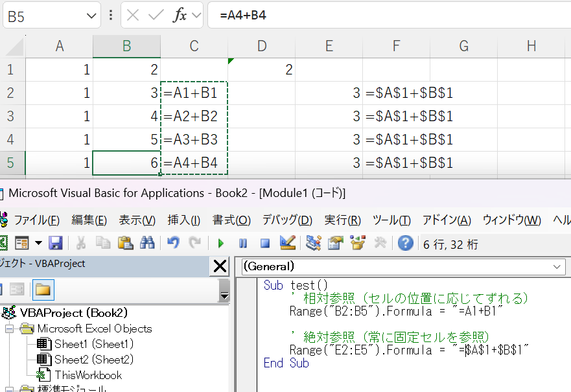Click the Insert UserForm icon

coord(21,243)
